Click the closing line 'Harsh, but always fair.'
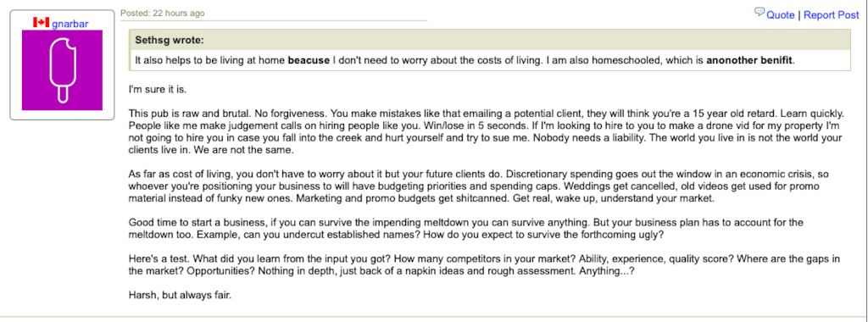The image size is (868, 322). (180, 295)
